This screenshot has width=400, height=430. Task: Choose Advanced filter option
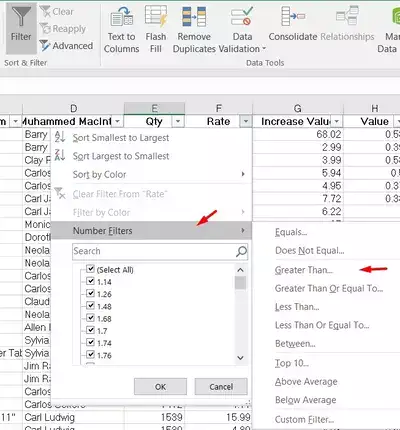[66, 46]
